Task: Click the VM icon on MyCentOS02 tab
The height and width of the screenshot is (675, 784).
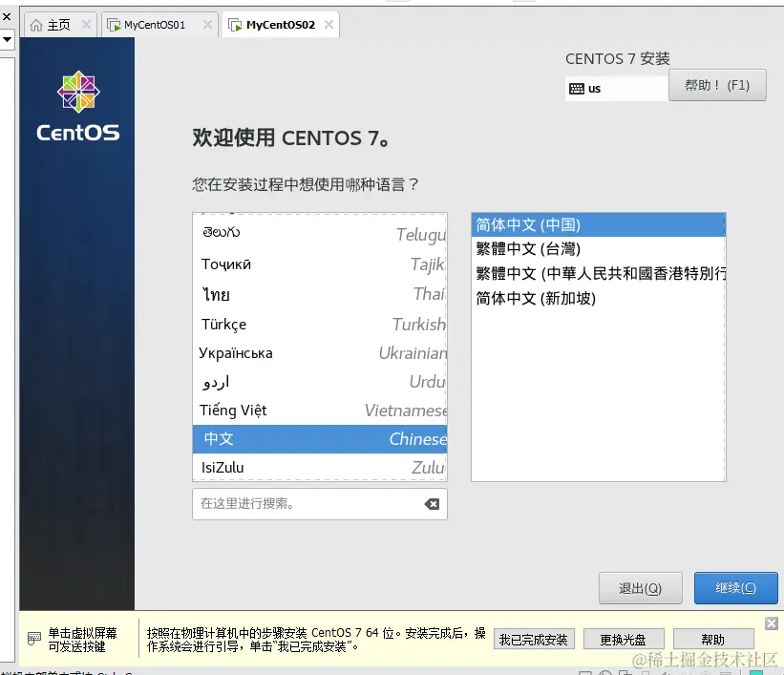Action: (x=235, y=25)
